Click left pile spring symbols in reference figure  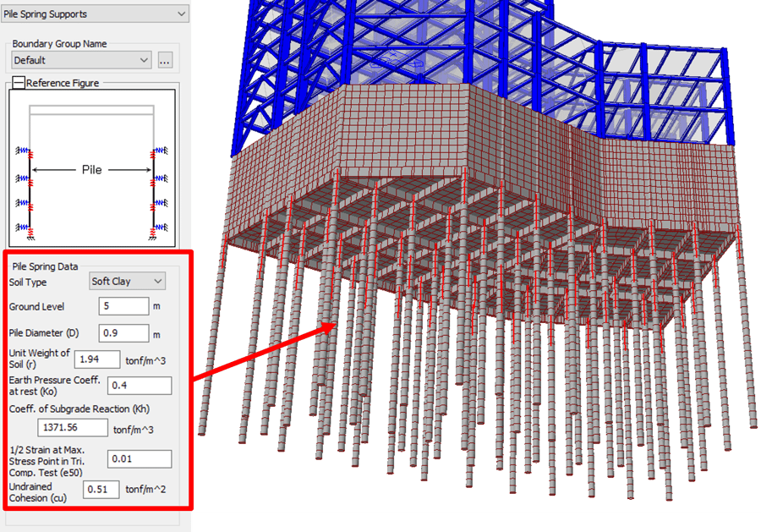(24, 189)
